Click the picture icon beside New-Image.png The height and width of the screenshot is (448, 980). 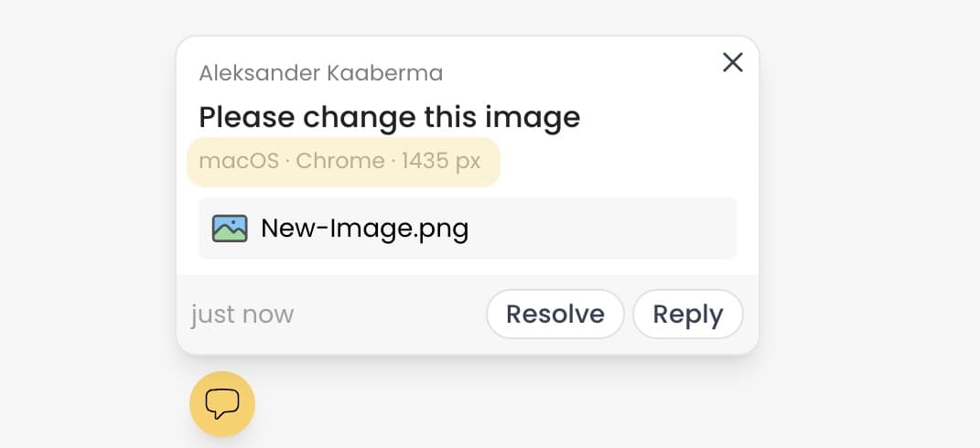pyautogui.click(x=230, y=228)
